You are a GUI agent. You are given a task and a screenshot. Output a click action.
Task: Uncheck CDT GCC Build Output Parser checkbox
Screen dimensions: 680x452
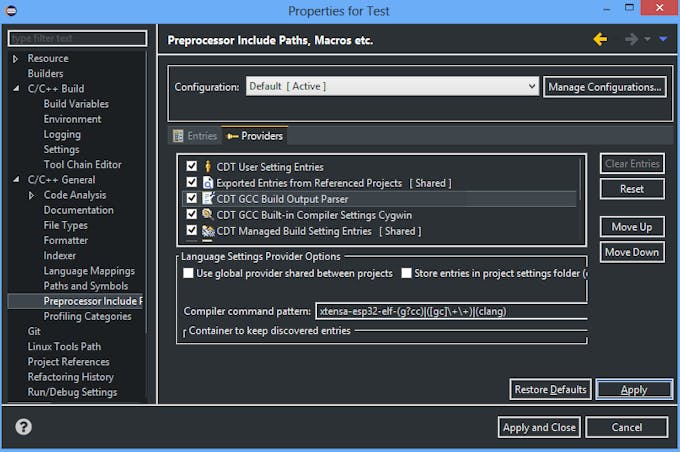click(191, 198)
